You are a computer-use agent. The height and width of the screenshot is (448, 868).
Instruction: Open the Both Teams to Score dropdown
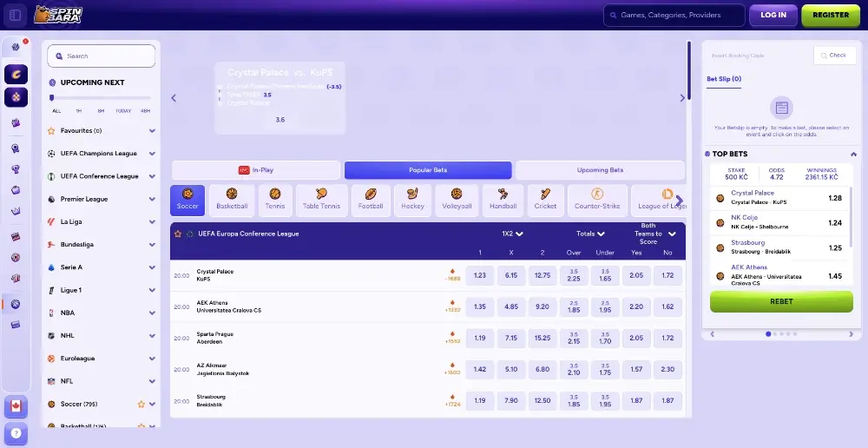click(x=654, y=234)
